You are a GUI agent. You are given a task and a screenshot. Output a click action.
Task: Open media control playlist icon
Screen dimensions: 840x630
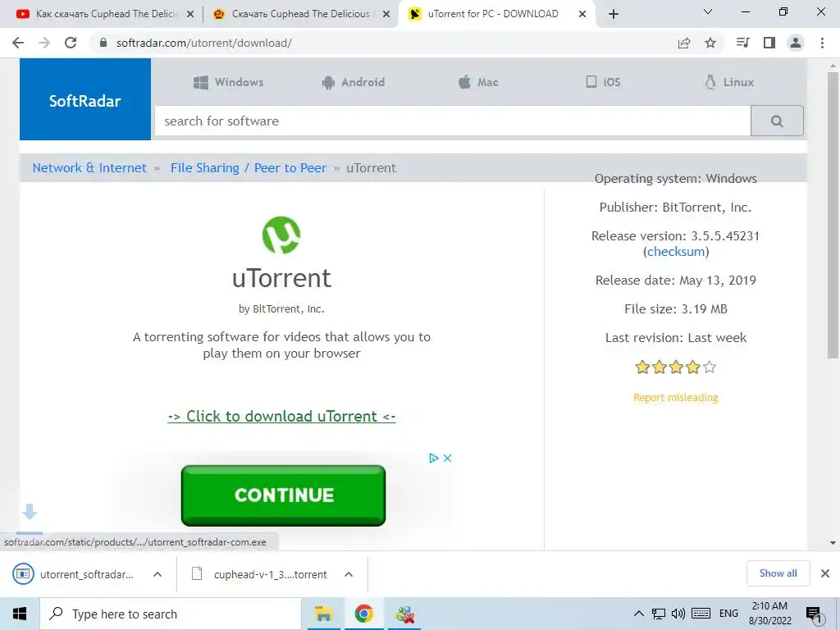(x=742, y=43)
